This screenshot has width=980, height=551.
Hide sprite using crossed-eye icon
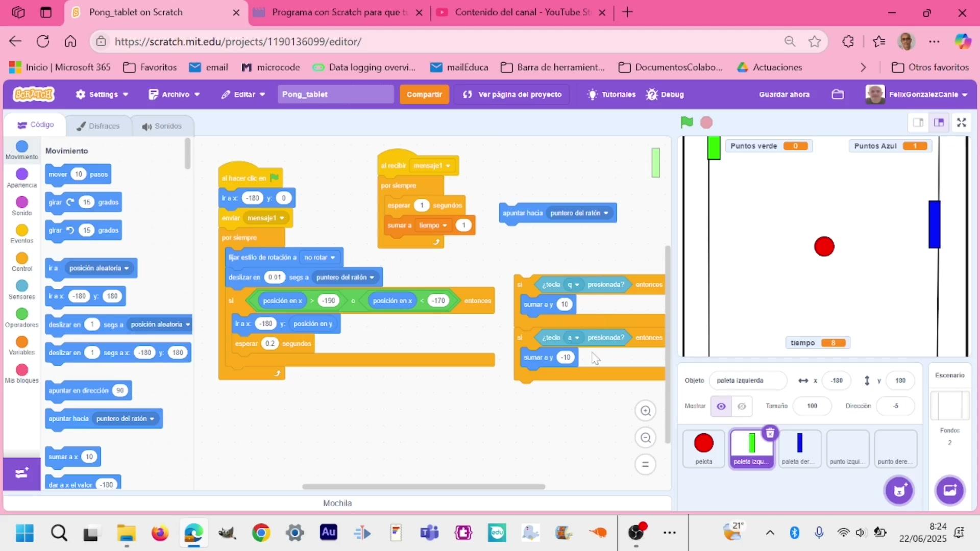coord(742,406)
